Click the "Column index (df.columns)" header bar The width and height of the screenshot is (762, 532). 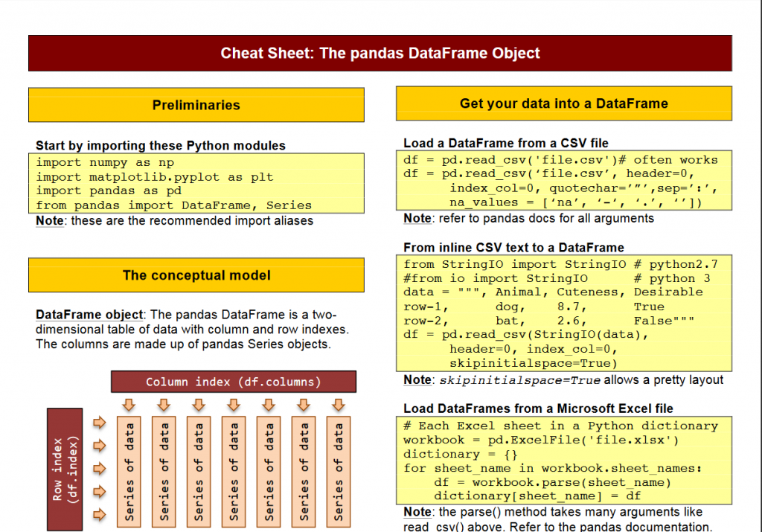[x=233, y=382]
